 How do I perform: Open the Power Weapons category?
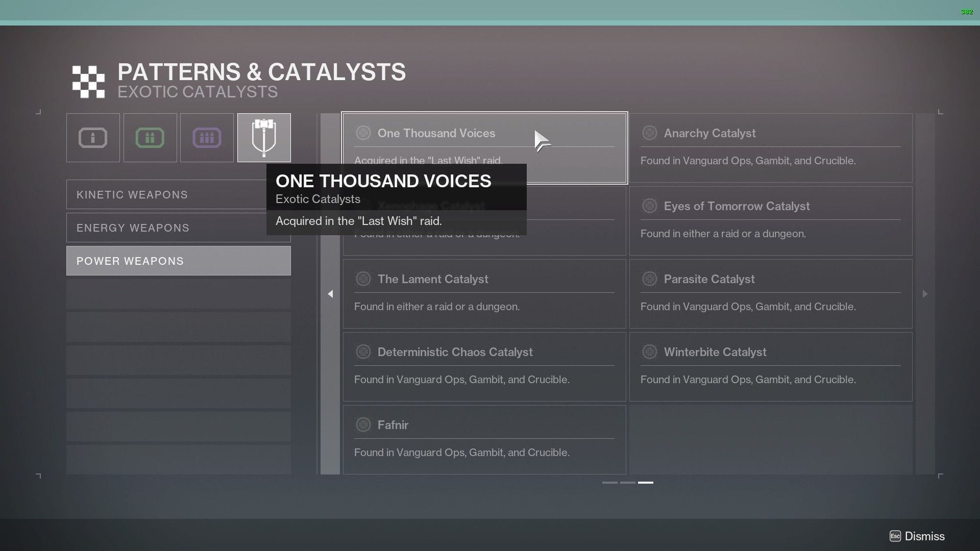(x=179, y=261)
